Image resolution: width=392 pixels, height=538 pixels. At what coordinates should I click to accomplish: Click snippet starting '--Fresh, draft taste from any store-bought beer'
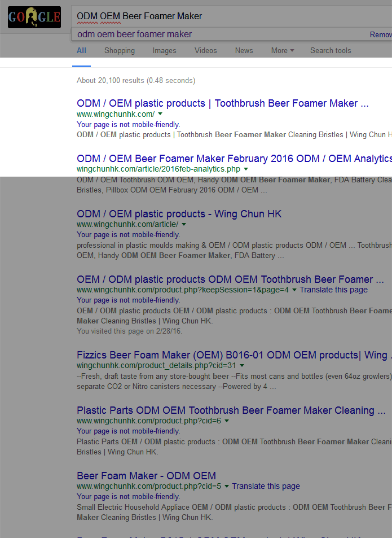pyautogui.click(x=235, y=382)
